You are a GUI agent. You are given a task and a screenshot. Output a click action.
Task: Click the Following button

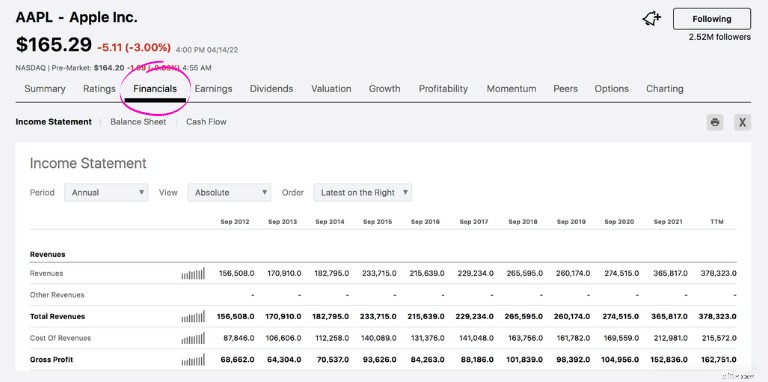point(712,19)
